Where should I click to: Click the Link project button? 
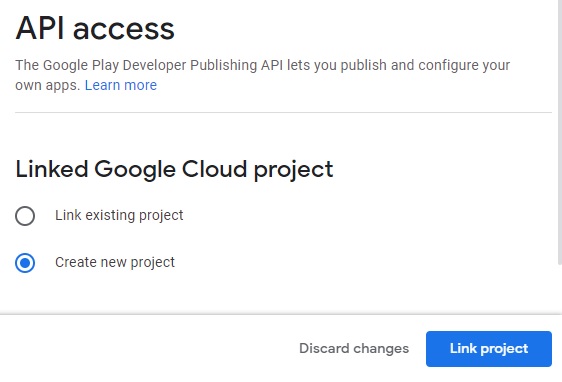coord(489,349)
